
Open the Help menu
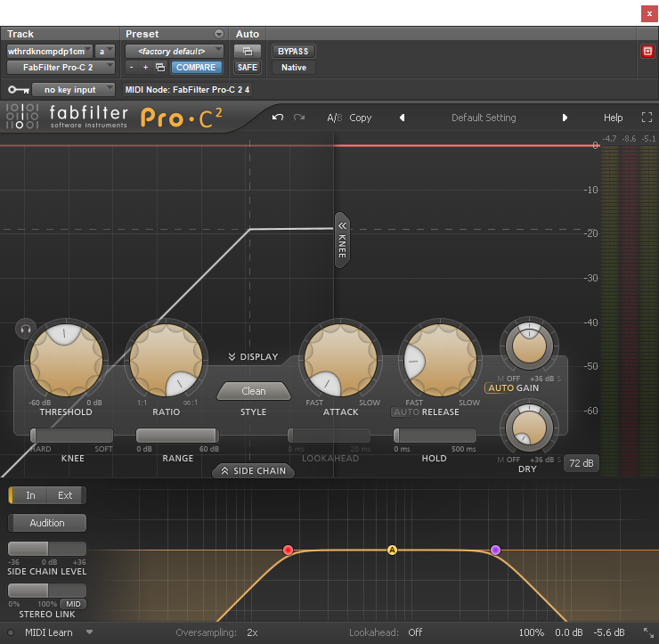click(613, 118)
